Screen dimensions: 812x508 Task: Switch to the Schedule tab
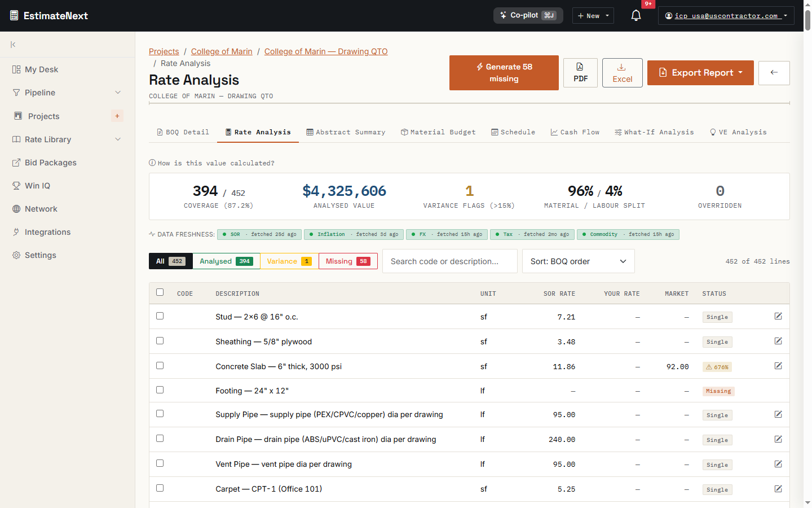pyautogui.click(x=513, y=132)
